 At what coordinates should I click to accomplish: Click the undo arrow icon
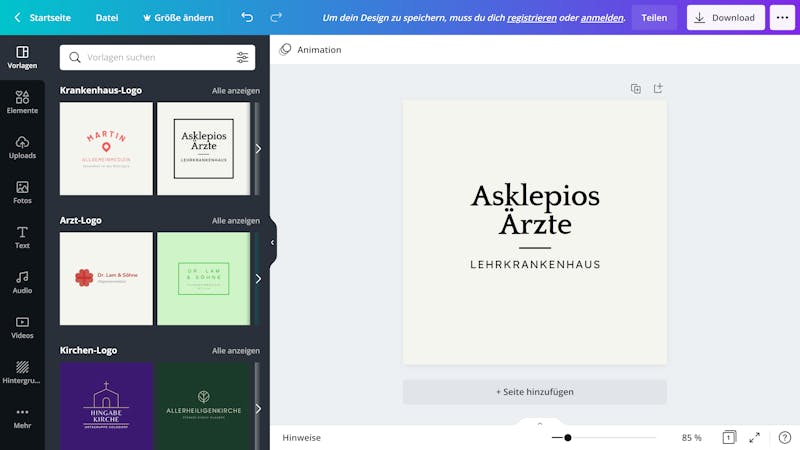coord(247,17)
